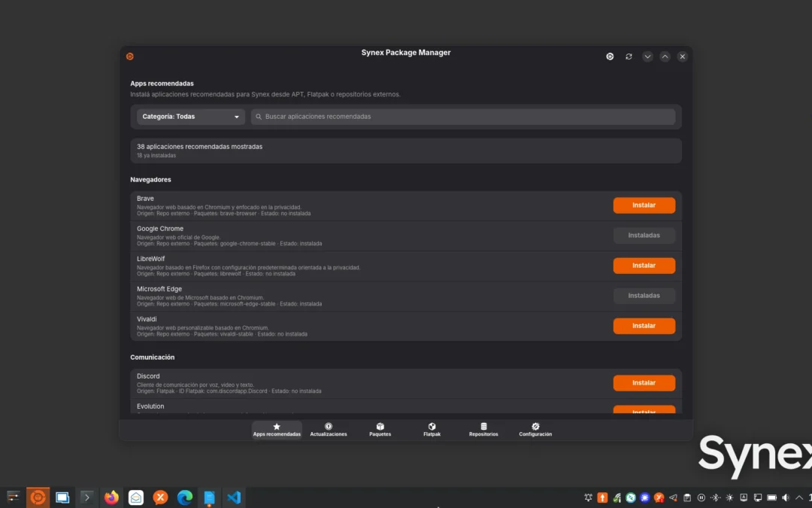Open the Telegram paper plane tray icon

pos(673,497)
